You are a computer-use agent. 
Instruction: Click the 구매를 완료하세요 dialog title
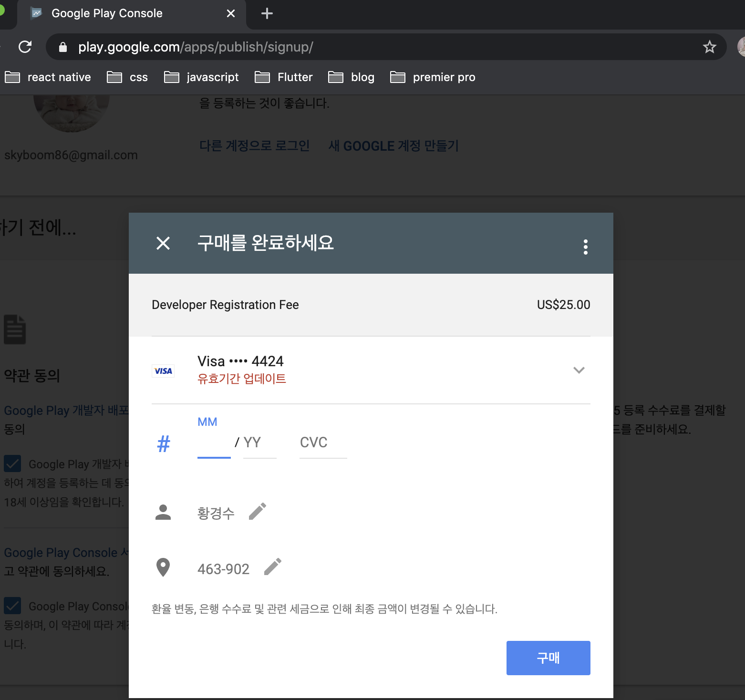[266, 243]
